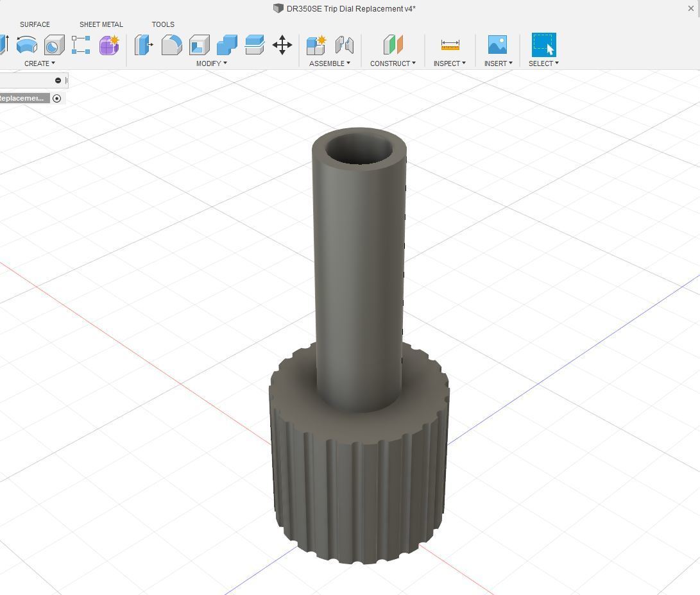
Task: Select the Press Pull tool
Action: point(144,45)
